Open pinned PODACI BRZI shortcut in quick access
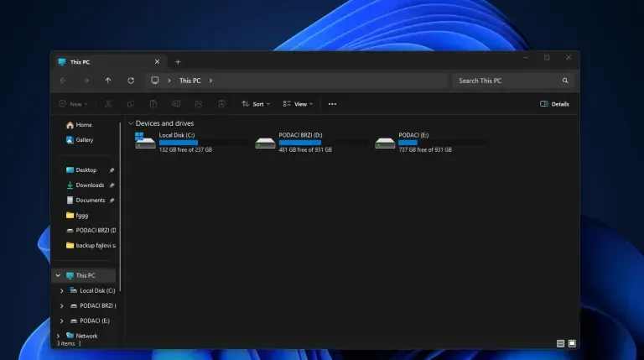This screenshot has width=644, height=360. pyautogui.click(x=91, y=230)
